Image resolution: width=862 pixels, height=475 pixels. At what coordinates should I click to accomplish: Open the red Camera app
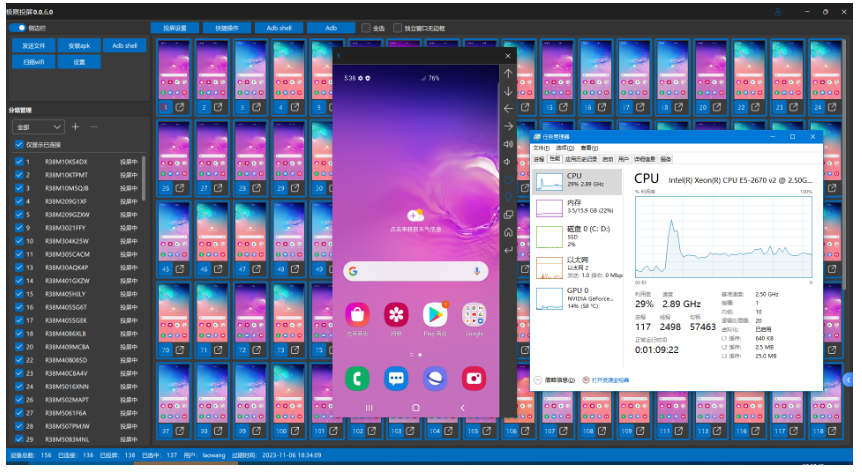point(474,379)
